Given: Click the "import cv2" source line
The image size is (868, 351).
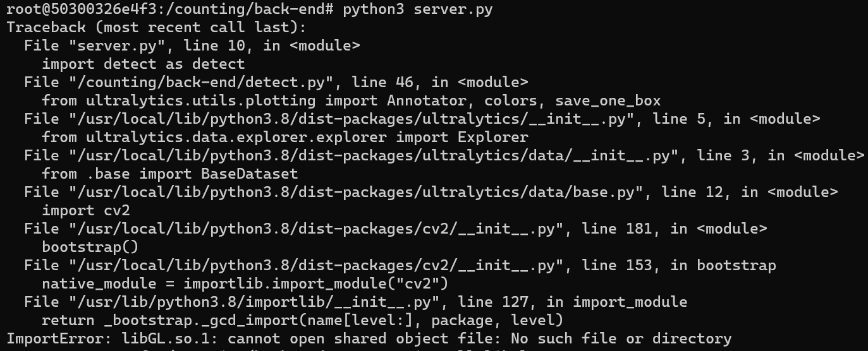Looking at the screenshot, I should [x=85, y=211].
